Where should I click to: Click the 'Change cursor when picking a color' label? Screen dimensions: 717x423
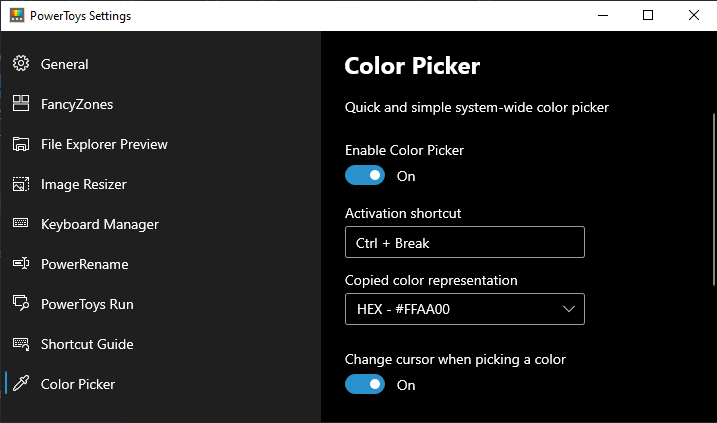[x=455, y=359]
